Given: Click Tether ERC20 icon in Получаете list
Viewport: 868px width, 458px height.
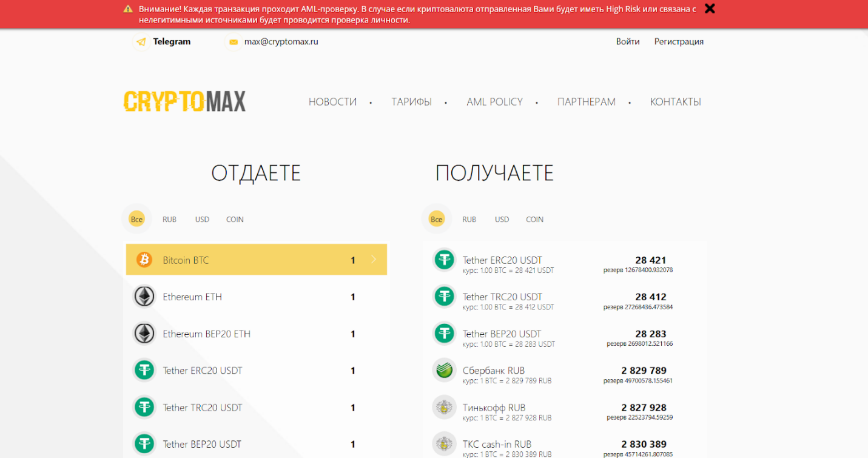Looking at the screenshot, I should tap(444, 260).
